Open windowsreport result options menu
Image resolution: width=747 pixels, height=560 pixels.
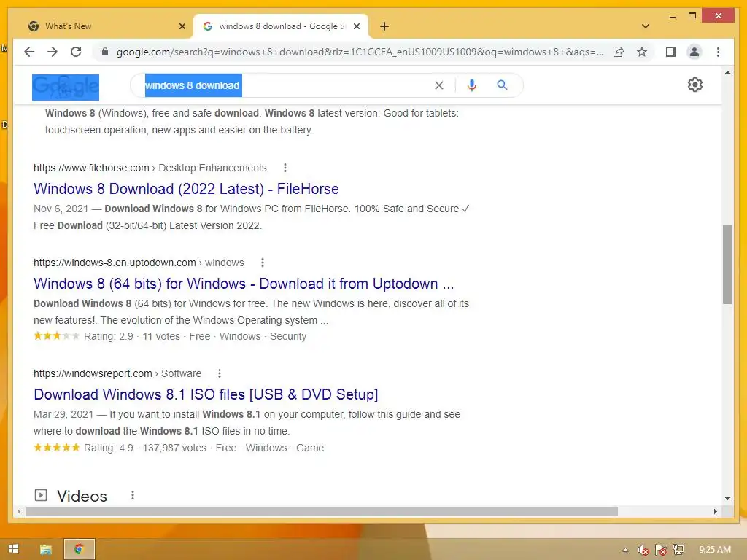(219, 373)
